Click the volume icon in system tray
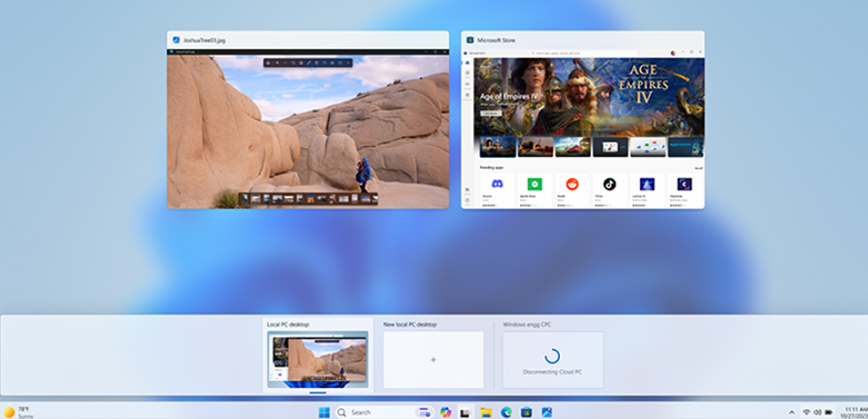The image size is (868, 419). point(817,412)
